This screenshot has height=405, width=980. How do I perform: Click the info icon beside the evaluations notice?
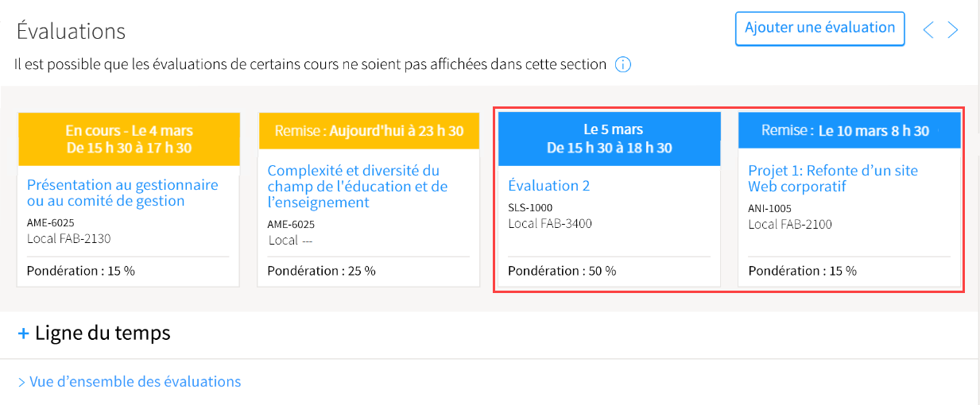coord(623,64)
